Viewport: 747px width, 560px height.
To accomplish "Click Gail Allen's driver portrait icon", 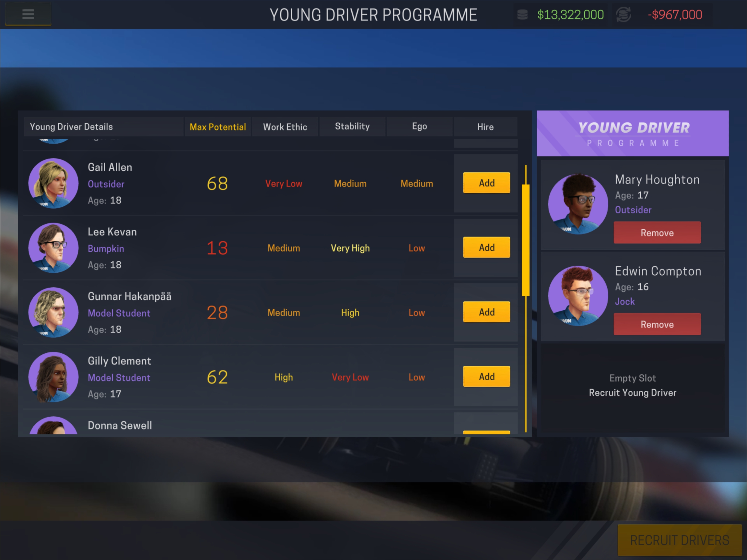I will click(53, 183).
